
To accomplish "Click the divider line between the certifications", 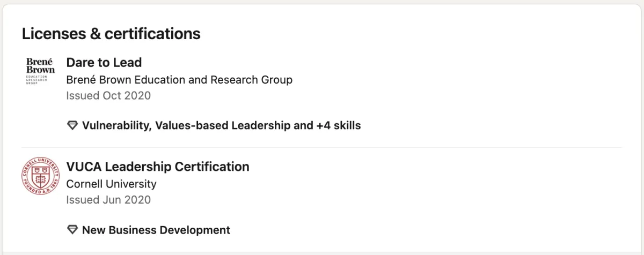I will pyautogui.click(x=322, y=147).
